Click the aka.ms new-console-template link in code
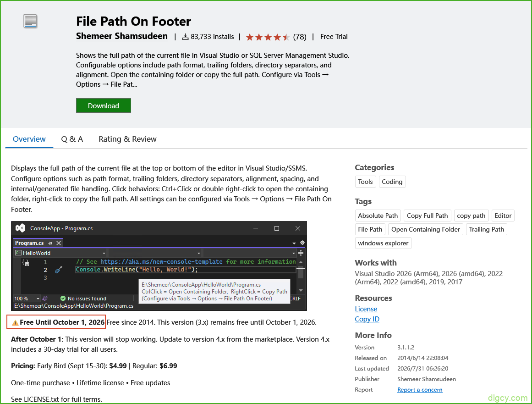 (161, 262)
